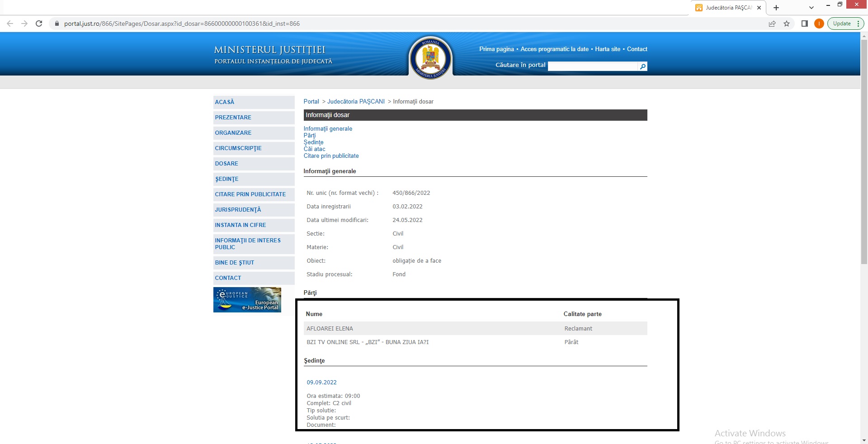Expand the tab search dropdown chevron
This screenshot has height=444, width=868.
(x=811, y=8)
